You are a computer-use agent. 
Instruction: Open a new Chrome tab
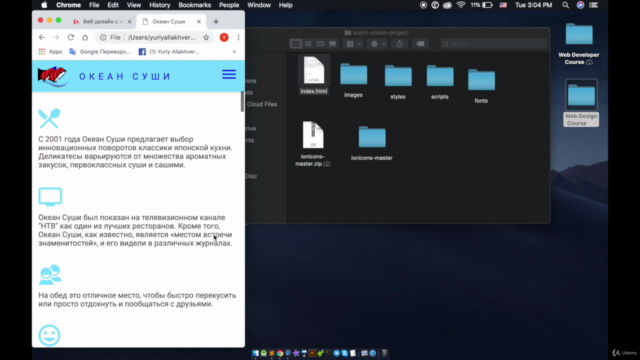216,22
